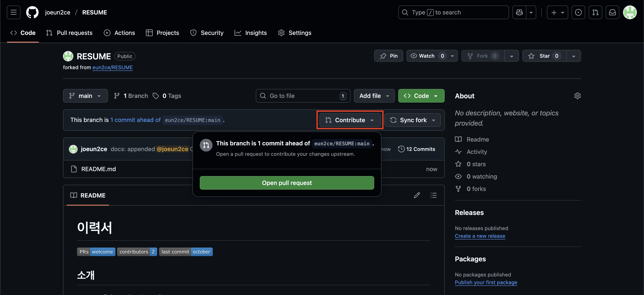The image size is (644, 295).
Task: Open the Add file dropdown
Action: click(374, 96)
